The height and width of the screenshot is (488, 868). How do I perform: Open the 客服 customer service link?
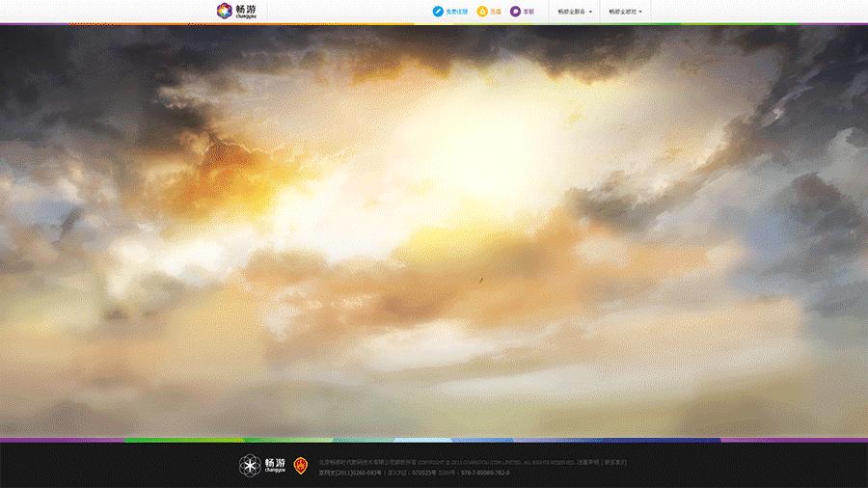529,12
